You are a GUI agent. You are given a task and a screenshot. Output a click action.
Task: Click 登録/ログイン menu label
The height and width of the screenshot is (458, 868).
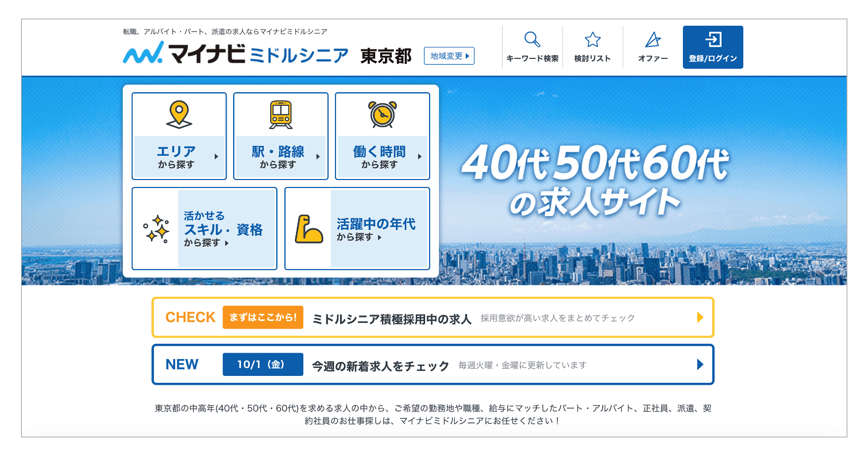coord(713,58)
